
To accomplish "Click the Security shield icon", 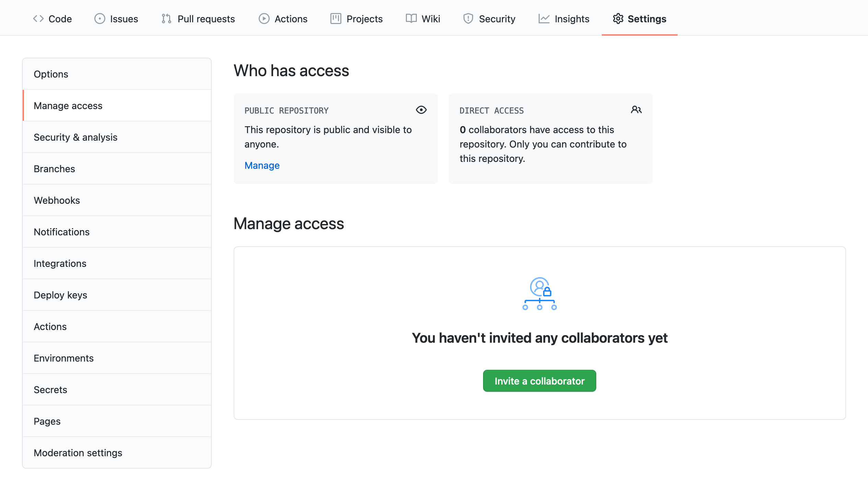I will coord(468,19).
